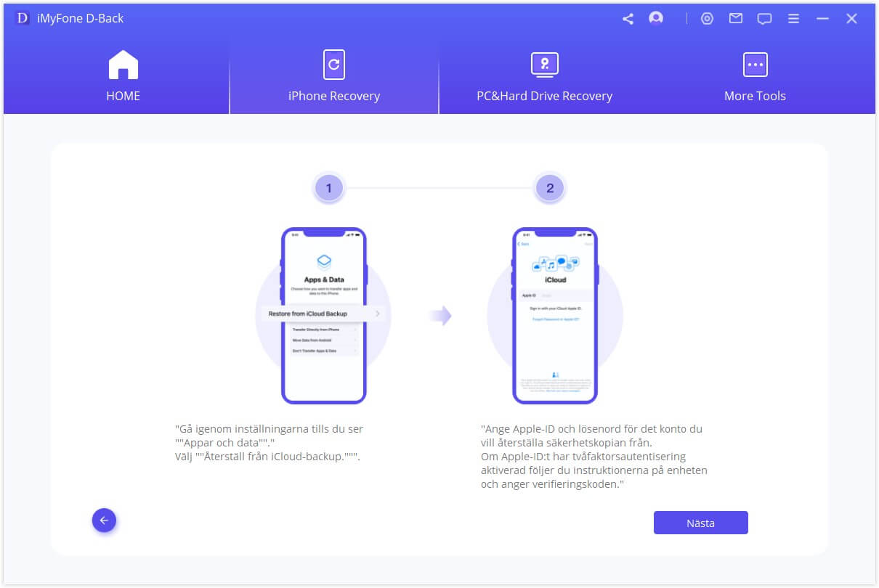879x588 pixels.
Task: Click the iMyFone D-Back logo icon
Action: 23,19
